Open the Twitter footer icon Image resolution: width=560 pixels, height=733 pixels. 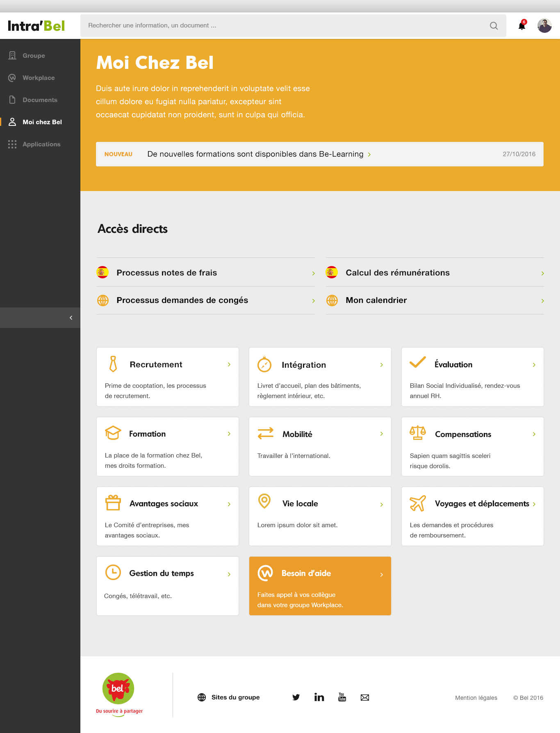coord(296,697)
